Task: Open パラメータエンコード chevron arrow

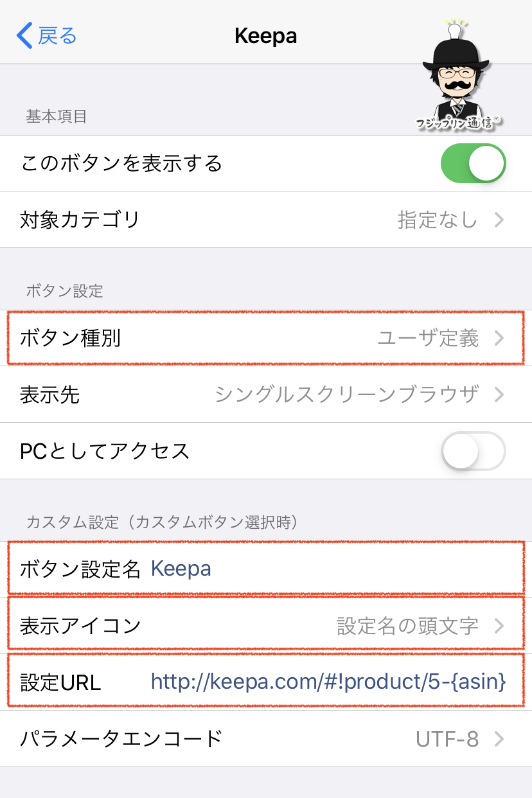Action: [x=499, y=740]
